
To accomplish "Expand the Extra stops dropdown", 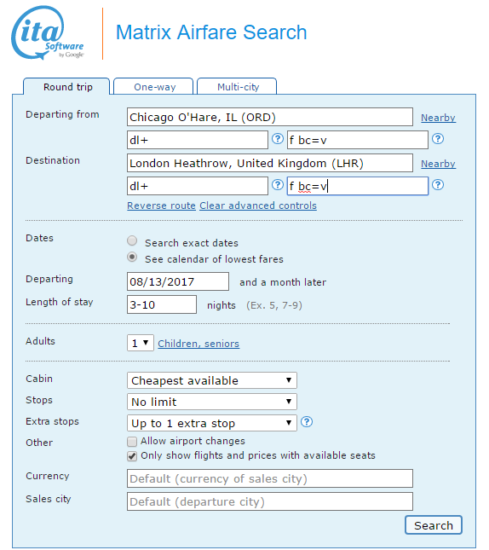I will [x=212, y=423].
